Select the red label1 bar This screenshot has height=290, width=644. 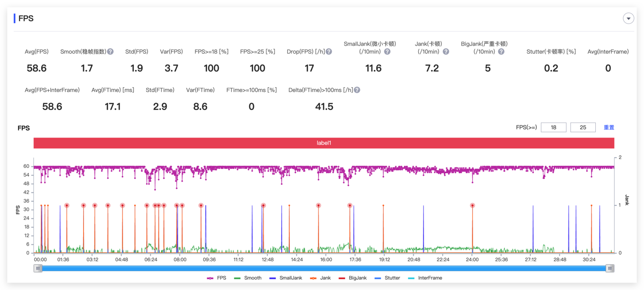click(x=324, y=143)
